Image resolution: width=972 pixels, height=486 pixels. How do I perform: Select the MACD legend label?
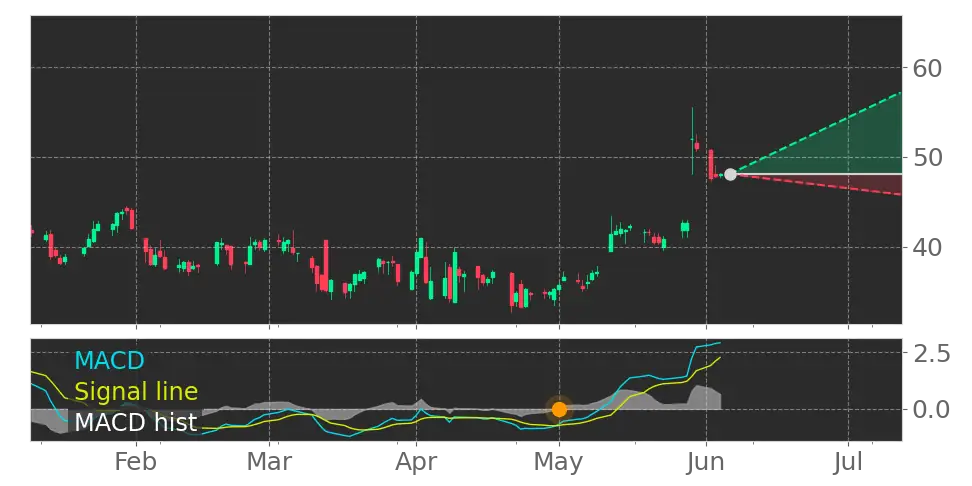(109, 360)
